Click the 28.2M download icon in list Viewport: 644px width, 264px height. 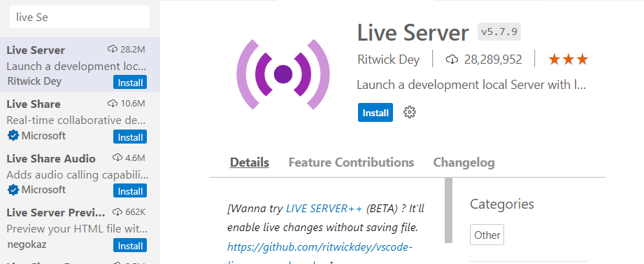tap(113, 49)
